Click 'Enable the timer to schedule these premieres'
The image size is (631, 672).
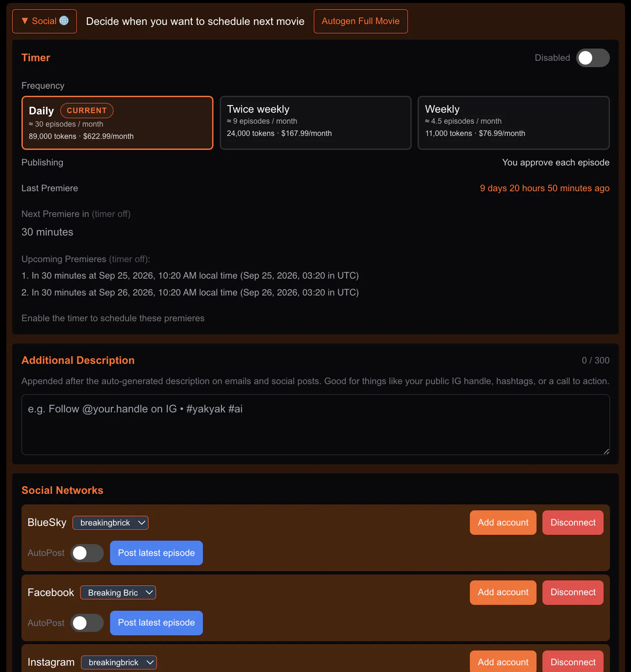113,318
